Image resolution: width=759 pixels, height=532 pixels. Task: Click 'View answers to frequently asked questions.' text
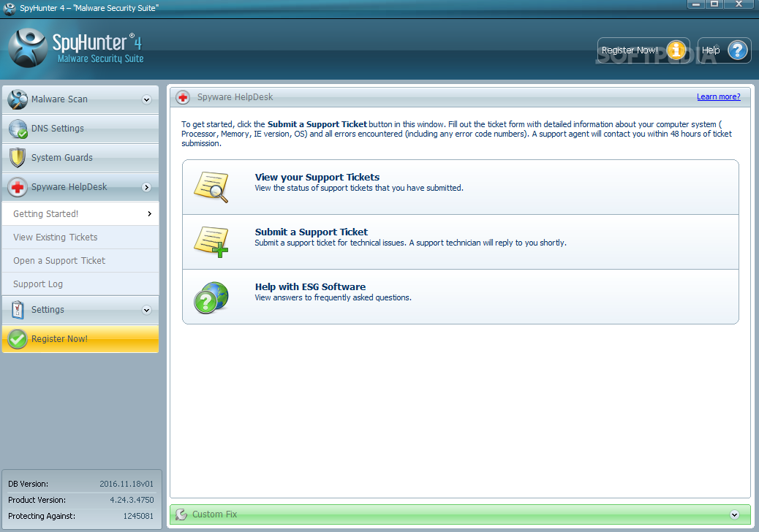333,297
